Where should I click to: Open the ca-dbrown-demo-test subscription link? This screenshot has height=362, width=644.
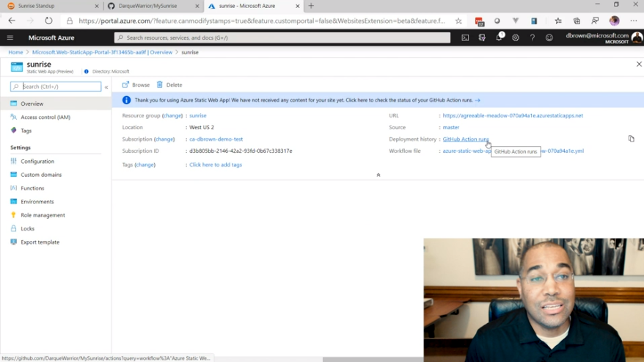coord(216,139)
